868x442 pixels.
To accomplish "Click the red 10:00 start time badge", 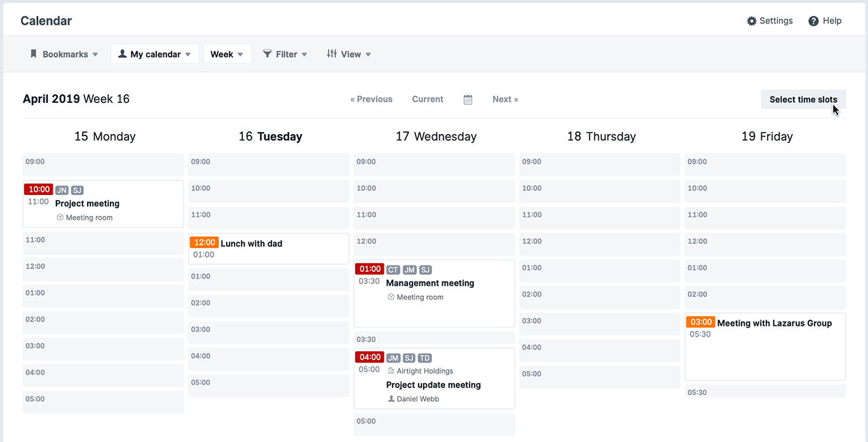I will coord(39,189).
